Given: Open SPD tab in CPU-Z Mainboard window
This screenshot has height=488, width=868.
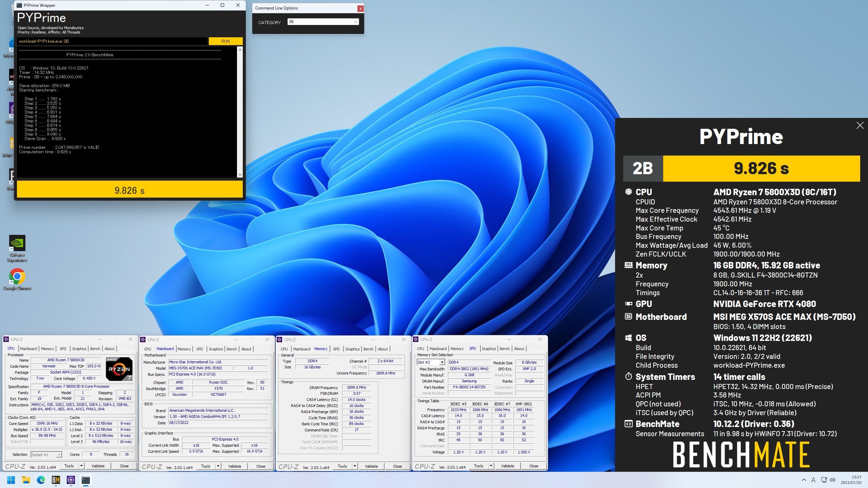Looking at the screenshot, I should (200, 349).
